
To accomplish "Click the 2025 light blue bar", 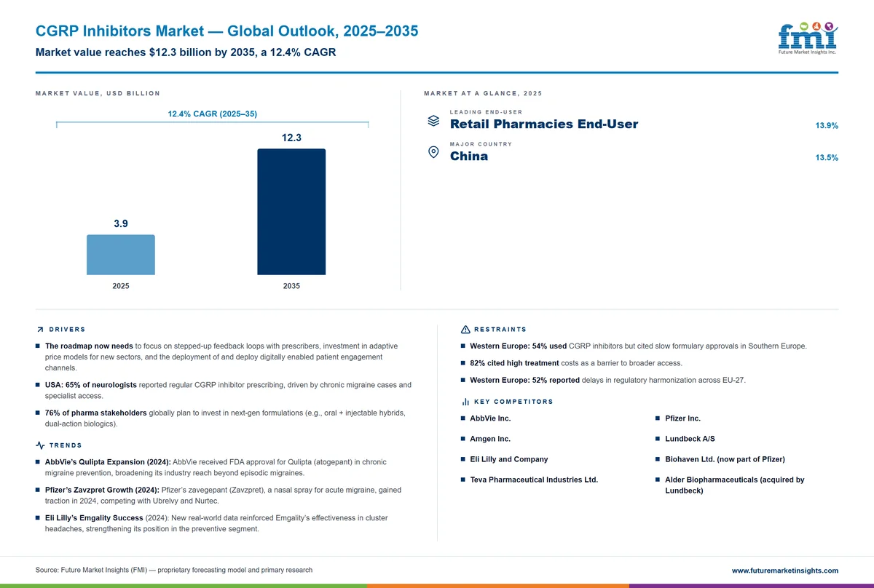I will tap(121, 255).
